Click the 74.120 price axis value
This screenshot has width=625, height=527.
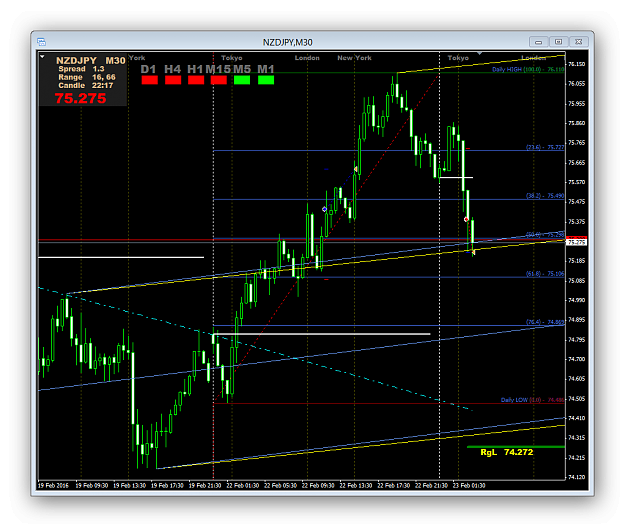pyautogui.click(x=576, y=477)
